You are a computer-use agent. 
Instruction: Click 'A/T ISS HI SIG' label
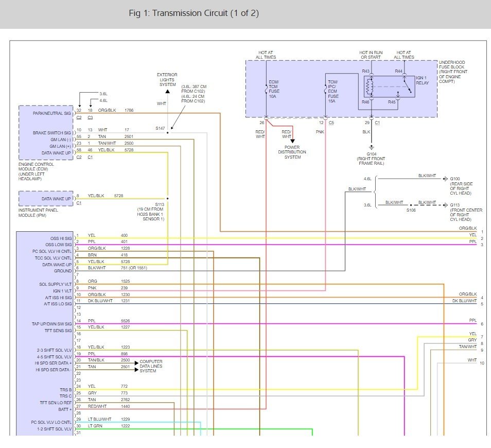[x=58, y=298]
